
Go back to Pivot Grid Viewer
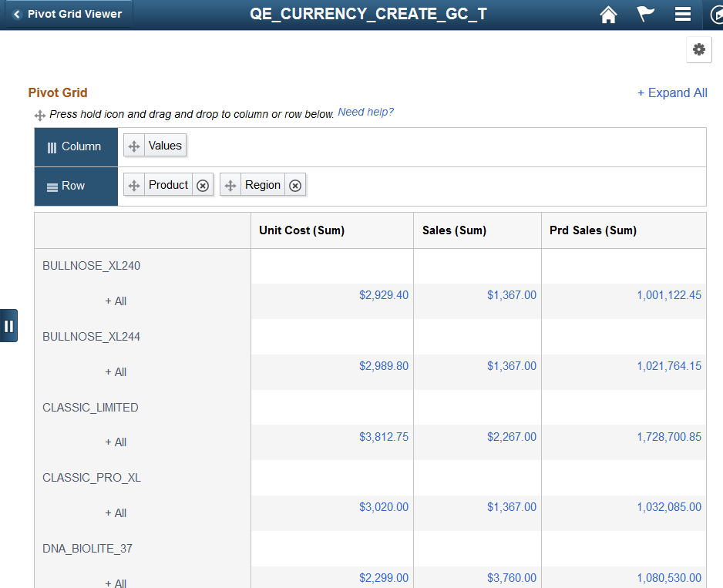point(69,15)
